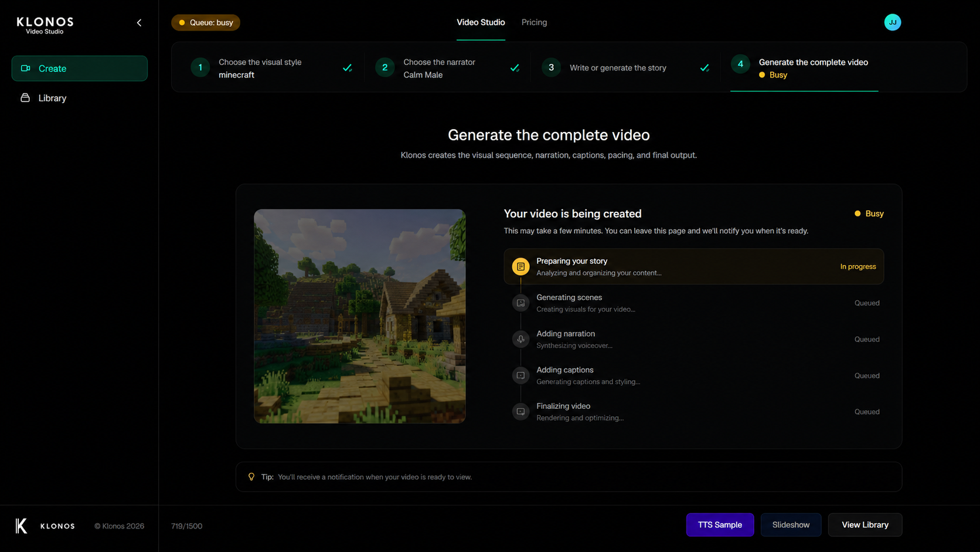Click the Preparing your story row
Screen dimensions: 980x552
pyautogui.click(x=693, y=266)
